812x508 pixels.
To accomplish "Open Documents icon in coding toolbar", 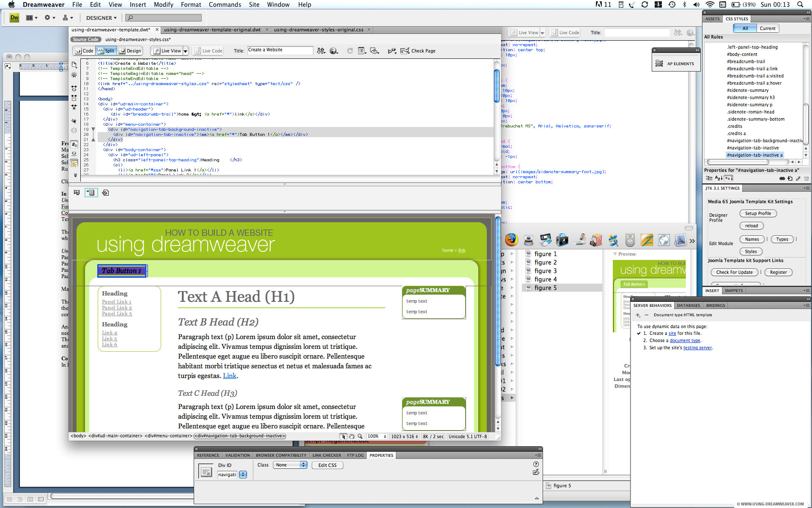I will tap(74, 65).
